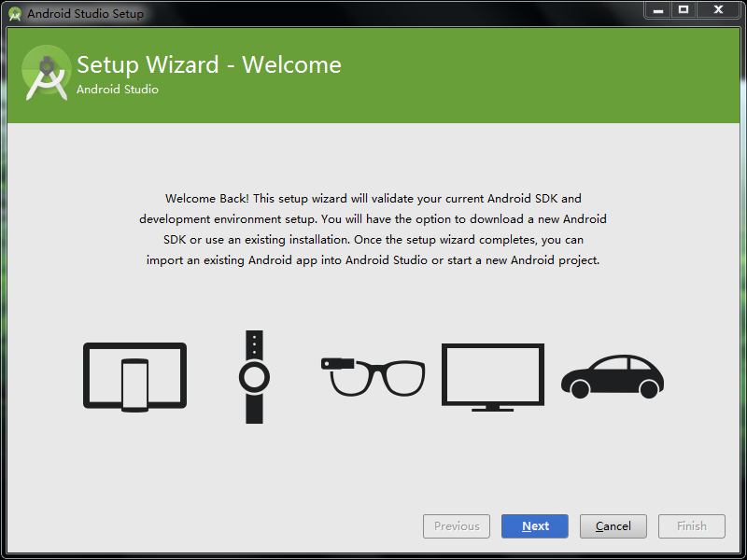This screenshot has width=747, height=560.
Task: Click the line starting 'development environment setup'
Action: pyautogui.click(x=373, y=219)
